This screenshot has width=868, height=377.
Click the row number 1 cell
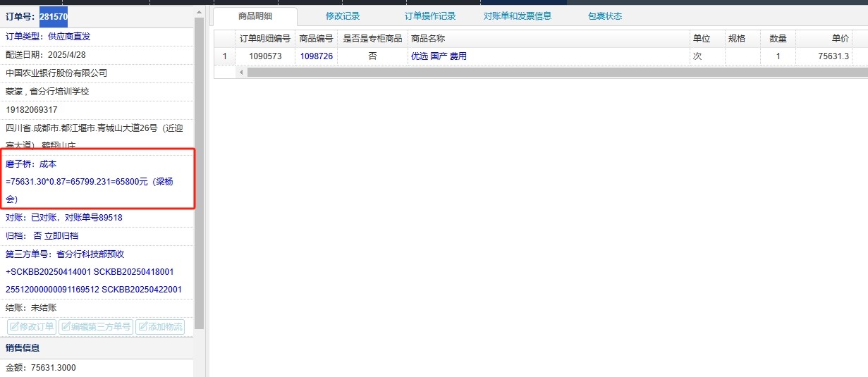click(x=225, y=56)
